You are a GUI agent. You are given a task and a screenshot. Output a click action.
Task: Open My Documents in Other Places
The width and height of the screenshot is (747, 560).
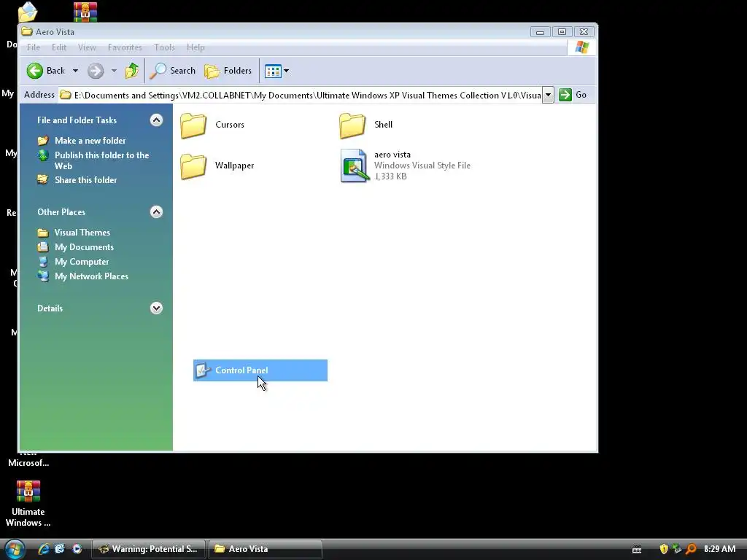click(x=84, y=247)
